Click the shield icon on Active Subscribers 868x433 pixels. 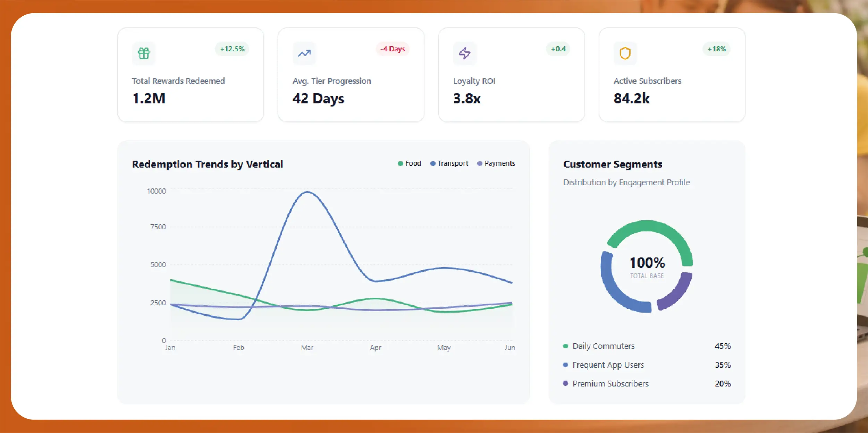click(x=625, y=53)
